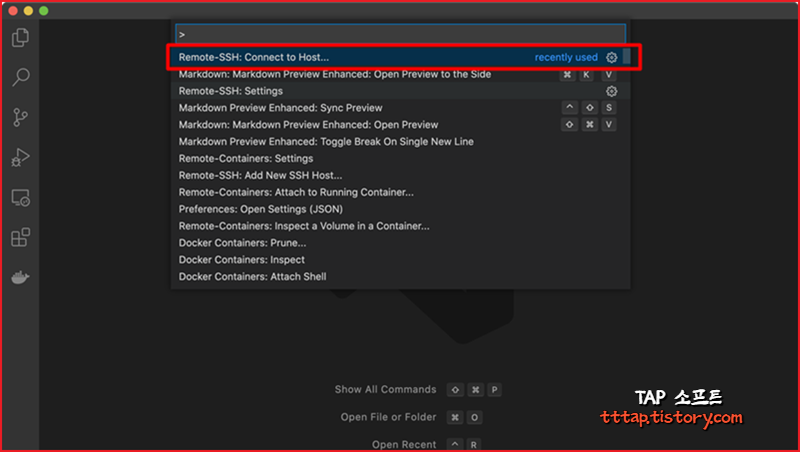Click the command list scrollbar thumb
800x452 pixels.
coord(627,57)
